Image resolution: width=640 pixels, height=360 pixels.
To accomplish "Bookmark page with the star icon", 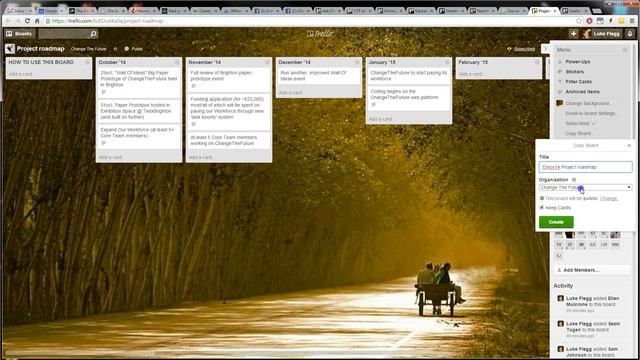I will click(x=579, y=21).
